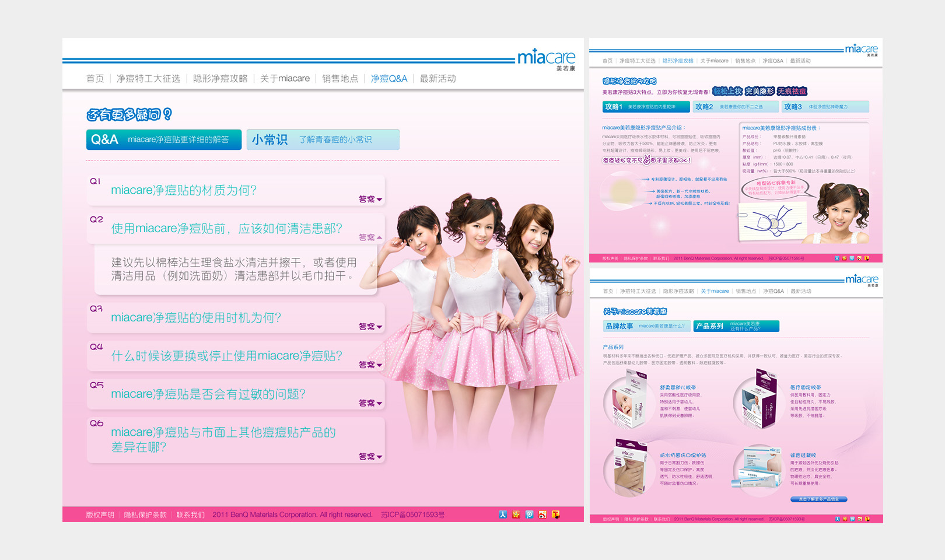Image resolution: width=945 pixels, height=560 pixels.
Task: Expand the answer for Q3 使用时机为何
Action: (370, 327)
